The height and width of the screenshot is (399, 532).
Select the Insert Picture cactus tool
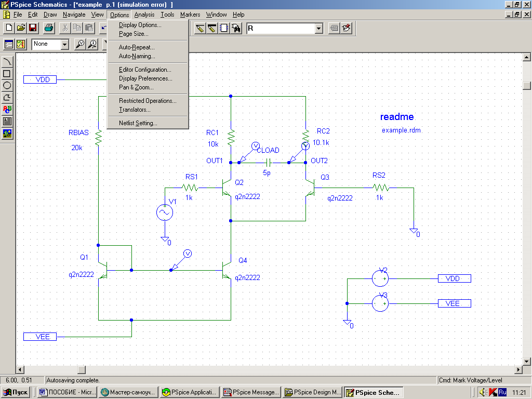tap(7, 133)
